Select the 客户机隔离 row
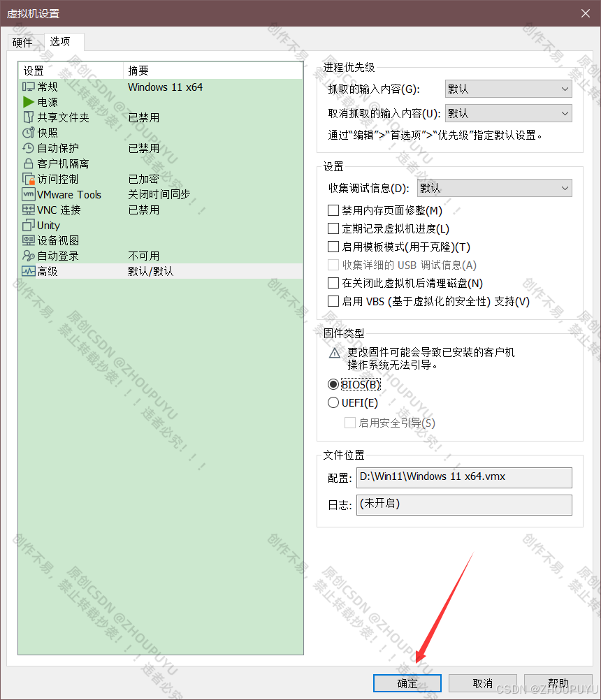Viewport: 601px width, 700px height. [x=161, y=163]
